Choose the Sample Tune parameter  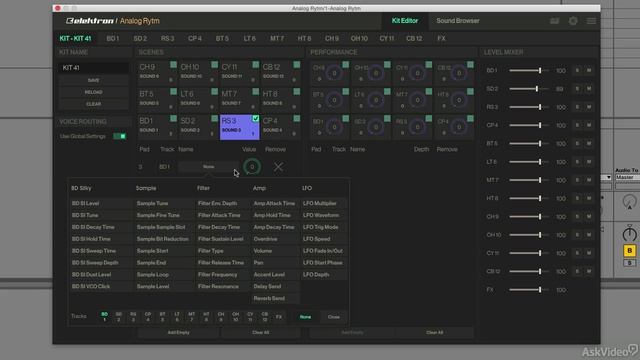pyautogui.click(x=164, y=203)
